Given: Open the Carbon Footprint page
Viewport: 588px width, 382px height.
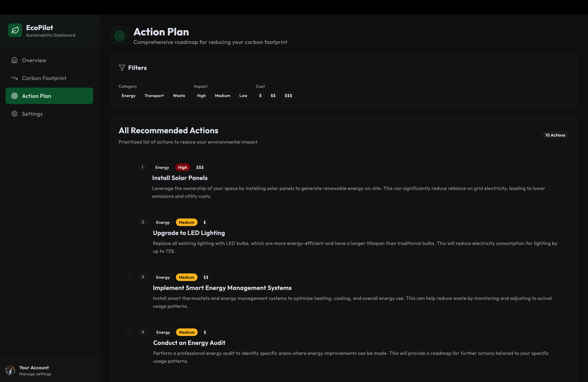Looking at the screenshot, I should pyautogui.click(x=44, y=78).
